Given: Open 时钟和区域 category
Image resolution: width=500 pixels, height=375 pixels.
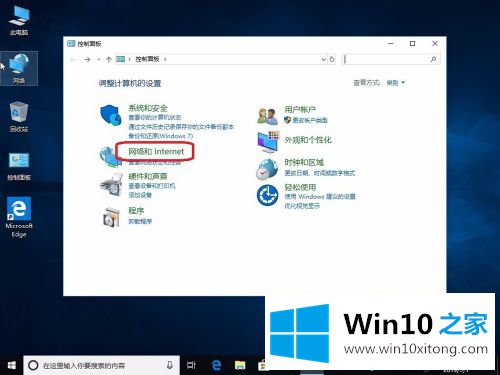Looking at the screenshot, I should (x=304, y=162).
